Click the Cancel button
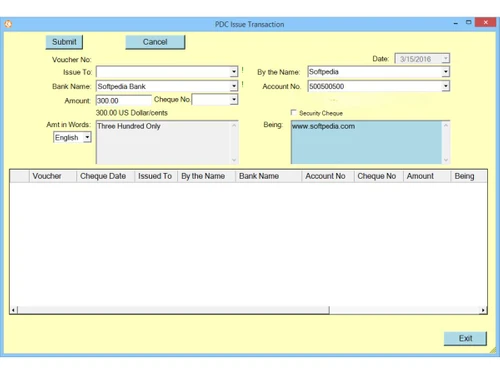The height and width of the screenshot is (375, 500). coord(155,42)
